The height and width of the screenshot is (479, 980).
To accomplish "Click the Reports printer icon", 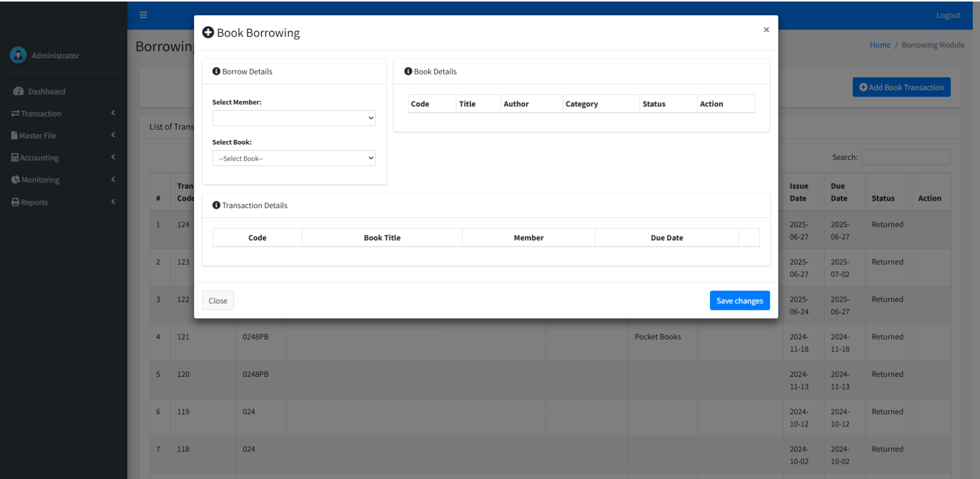I will coord(15,202).
